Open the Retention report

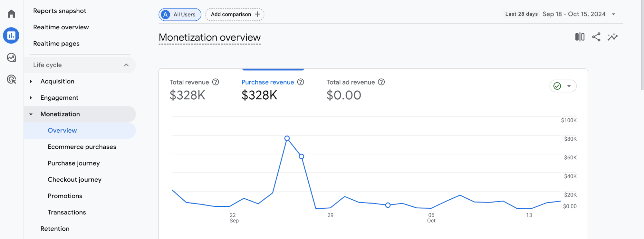pos(55,229)
